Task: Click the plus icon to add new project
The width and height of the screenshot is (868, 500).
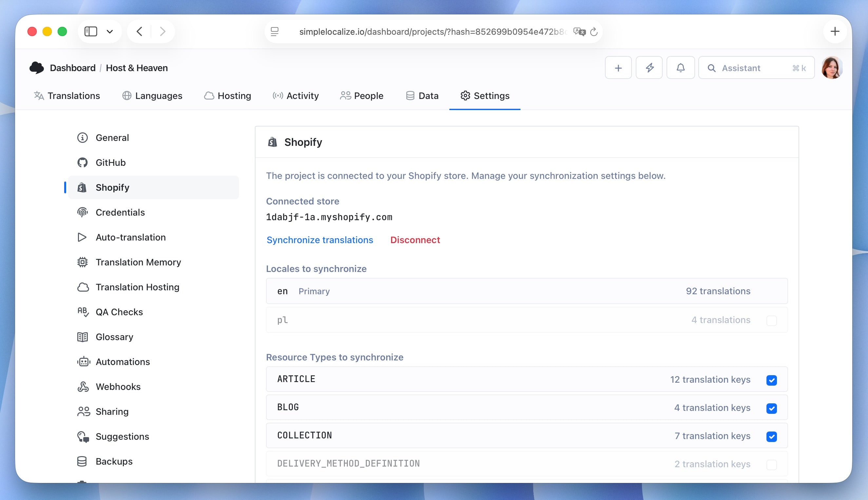Action: (x=618, y=67)
